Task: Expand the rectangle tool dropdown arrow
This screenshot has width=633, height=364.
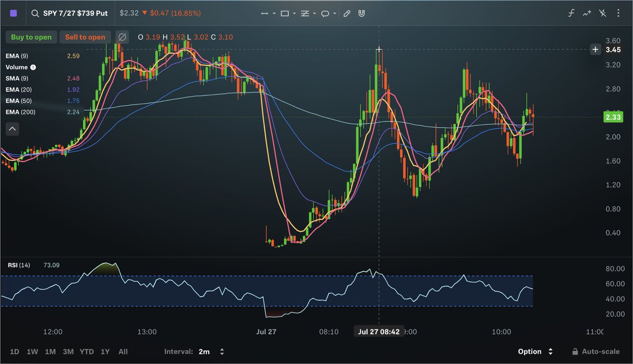Action: [294, 14]
